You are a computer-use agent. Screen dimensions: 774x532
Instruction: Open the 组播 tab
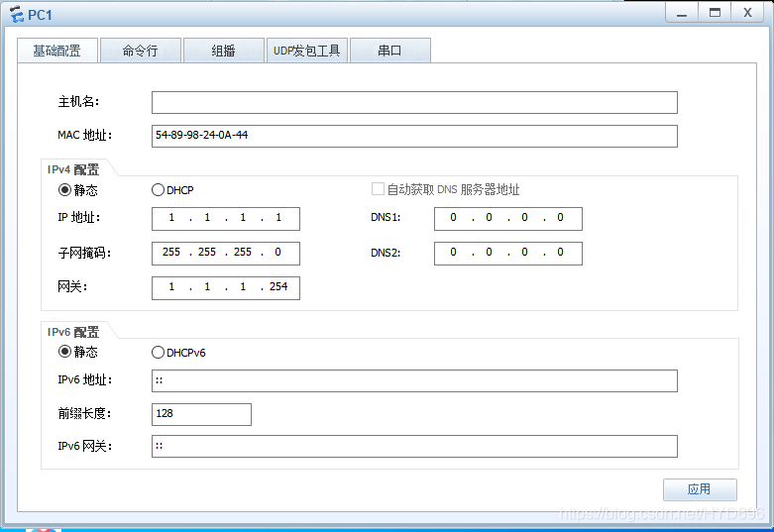click(224, 51)
